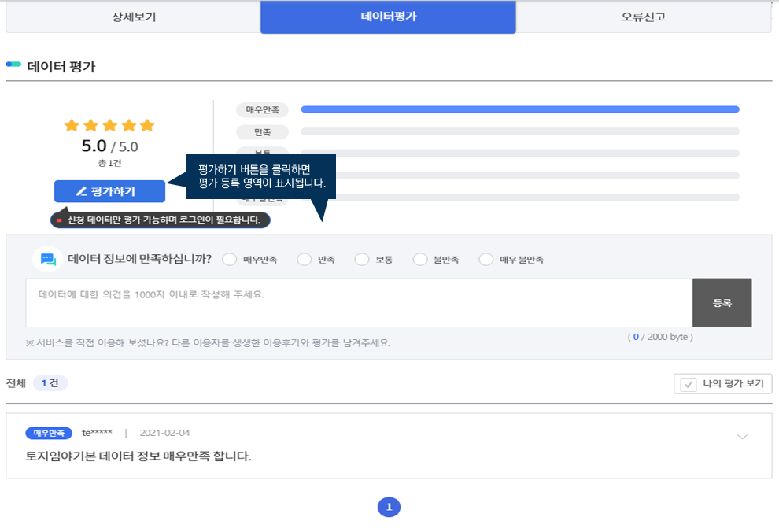Toggle the 나의 평가 보기 checkbox
Screen dimensions: 779x532
coord(689,384)
